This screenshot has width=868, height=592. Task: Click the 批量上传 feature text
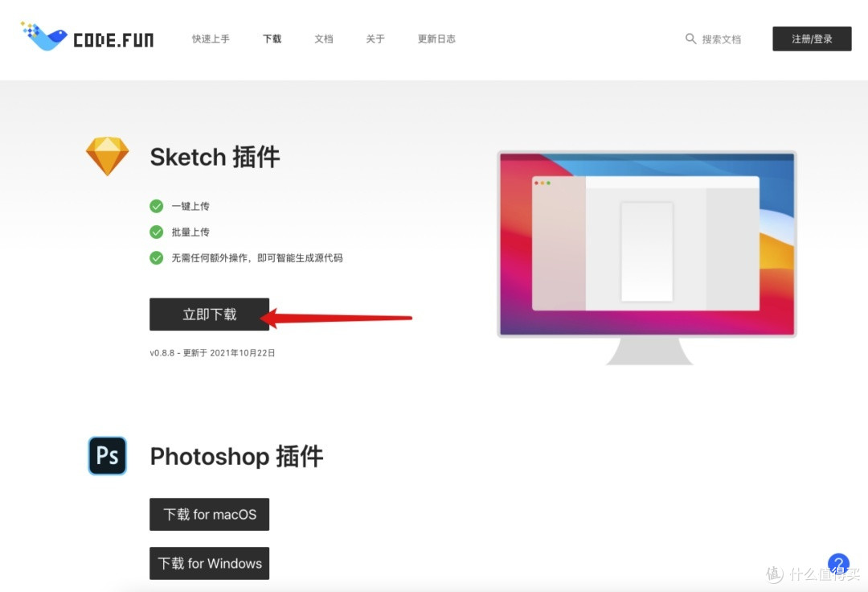pyautogui.click(x=190, y=232)
